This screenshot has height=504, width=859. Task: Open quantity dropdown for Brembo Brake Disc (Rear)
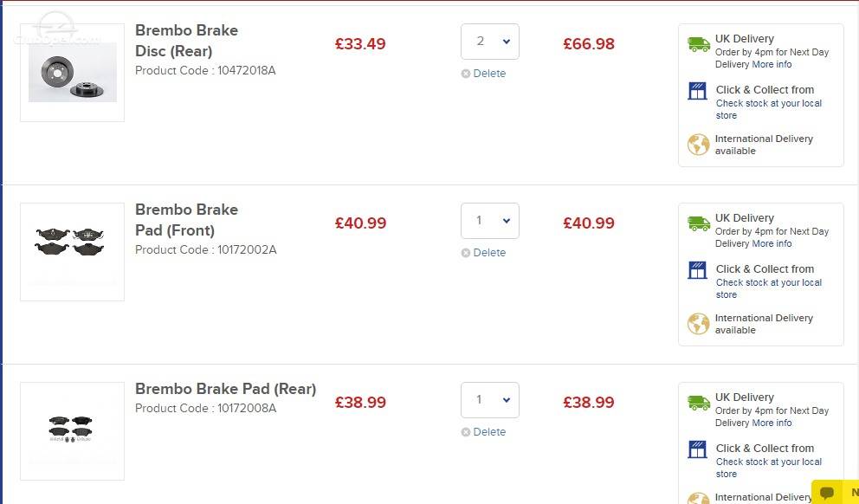(x=490, y=42)
